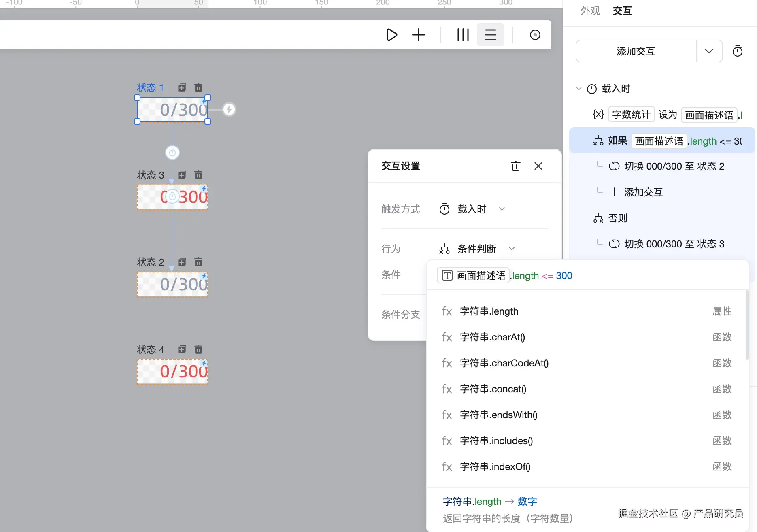Open the 行为 条件判断 dropdown

click(477, 249)
